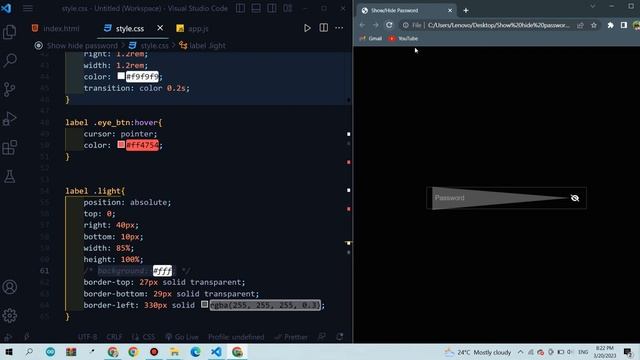
Task: Open the Accounts menu in VS Code
Action: [9, 287]
